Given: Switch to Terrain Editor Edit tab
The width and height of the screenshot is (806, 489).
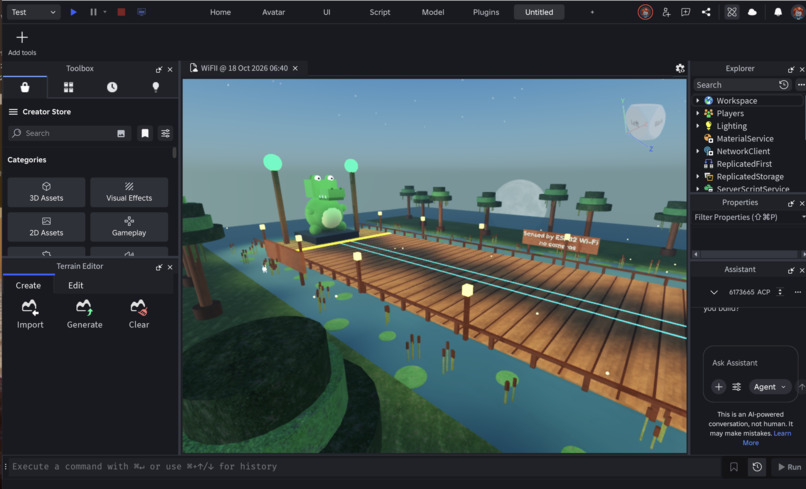Looking at the screenshot, I should pyautogui.click(x=76, y=285).
